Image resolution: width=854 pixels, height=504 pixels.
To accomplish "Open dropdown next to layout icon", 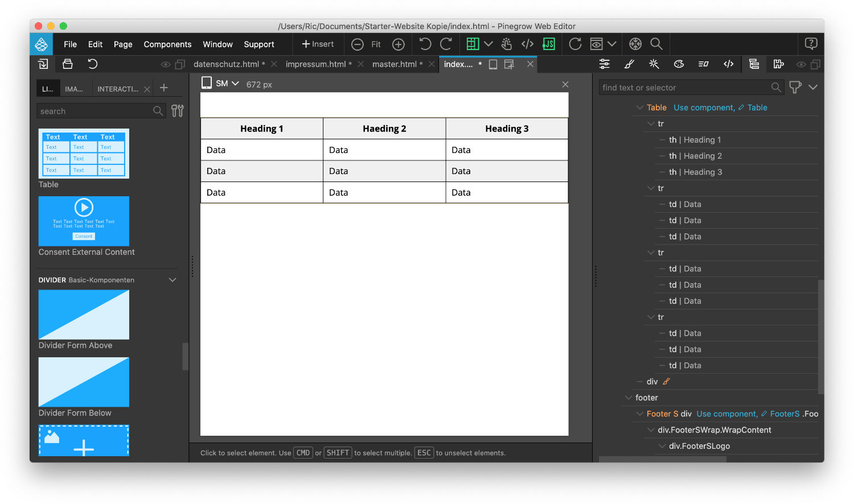I will (x=488, y=44).
